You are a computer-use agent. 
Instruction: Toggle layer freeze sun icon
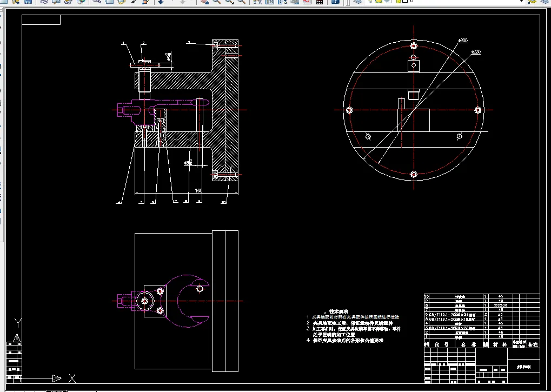(x=379, y=2)
